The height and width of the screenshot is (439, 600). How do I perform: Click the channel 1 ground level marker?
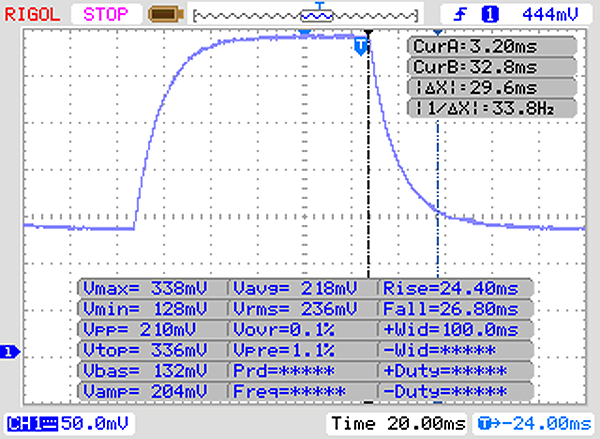point(10,352)
